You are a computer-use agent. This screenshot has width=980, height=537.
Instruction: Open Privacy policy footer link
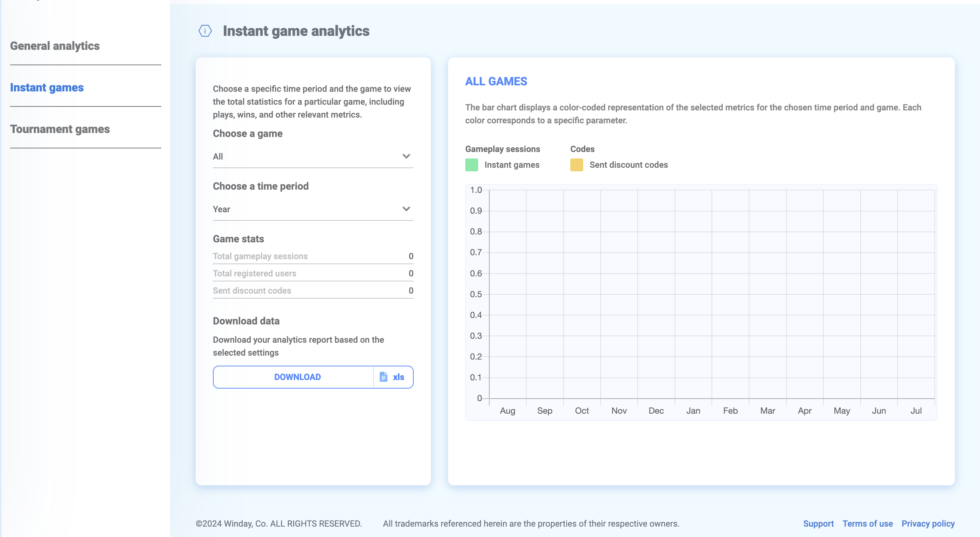click(x=928, y=523)
